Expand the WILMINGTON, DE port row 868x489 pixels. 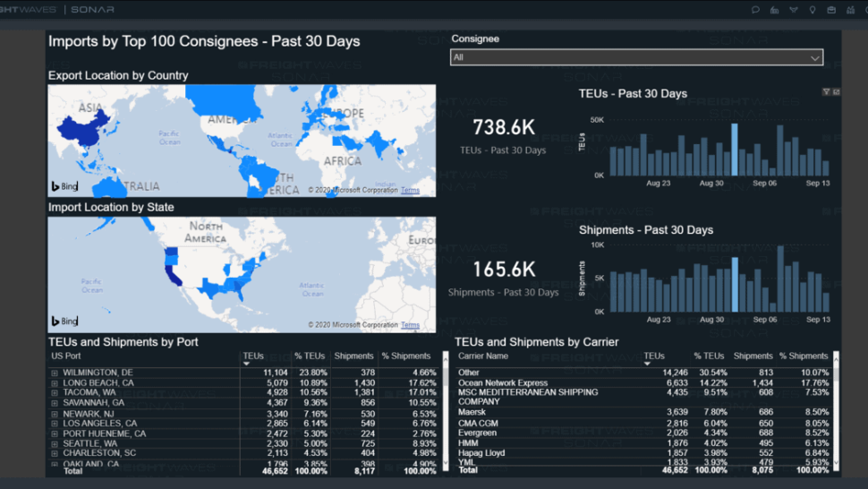[55, 373]
